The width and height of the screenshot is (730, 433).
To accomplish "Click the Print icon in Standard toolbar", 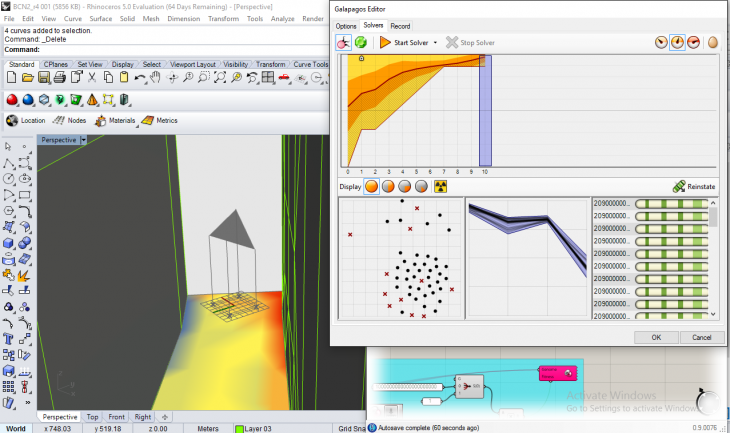I will (x=60, y=77).
